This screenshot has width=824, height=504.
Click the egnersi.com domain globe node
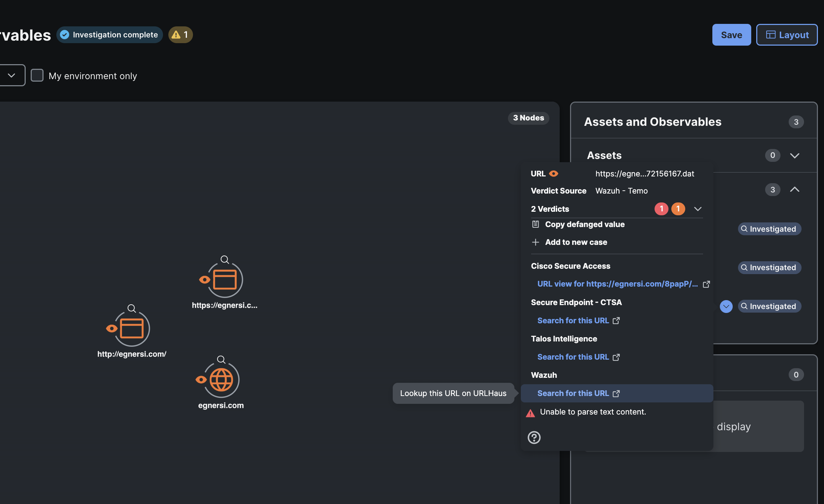[x=221, y=380]
